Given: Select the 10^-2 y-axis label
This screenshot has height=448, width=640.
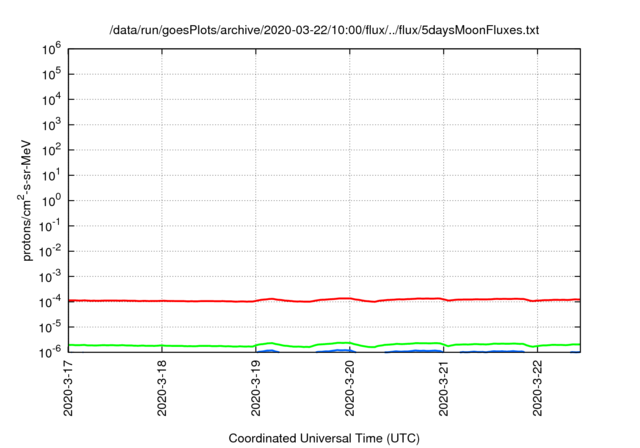Looking at the screenshot, I should pyautogui.click(x=49, y=252).
